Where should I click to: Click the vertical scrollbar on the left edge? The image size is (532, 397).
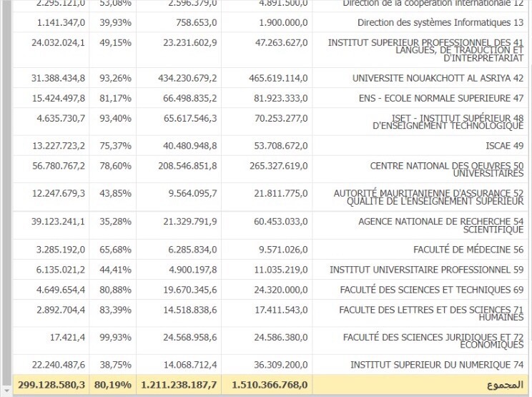click(6, 192)
